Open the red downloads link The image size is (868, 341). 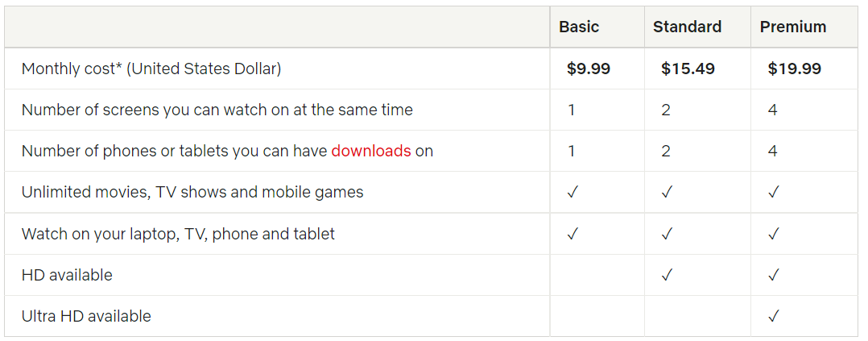(x=371, y=151)
